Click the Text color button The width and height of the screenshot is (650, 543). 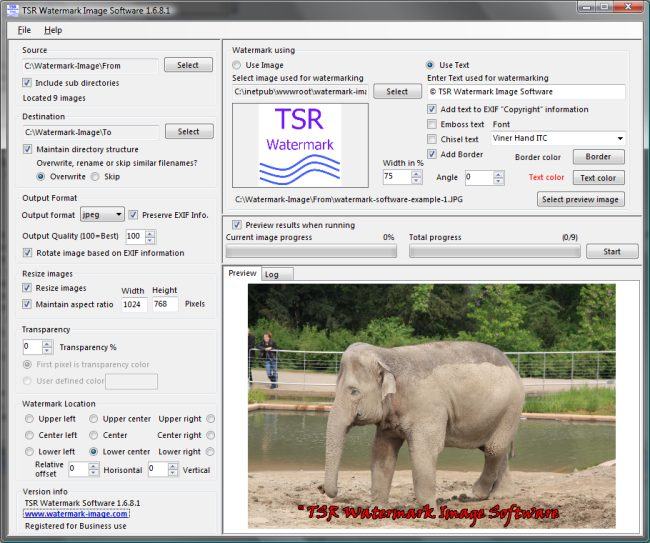(598, 178)
